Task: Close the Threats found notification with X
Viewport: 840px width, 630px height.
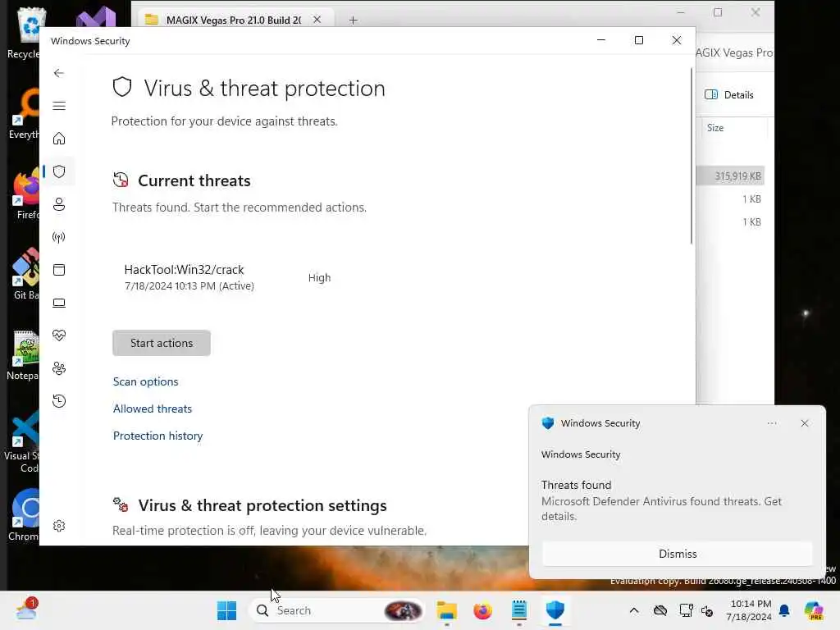Action: point(805,423)
